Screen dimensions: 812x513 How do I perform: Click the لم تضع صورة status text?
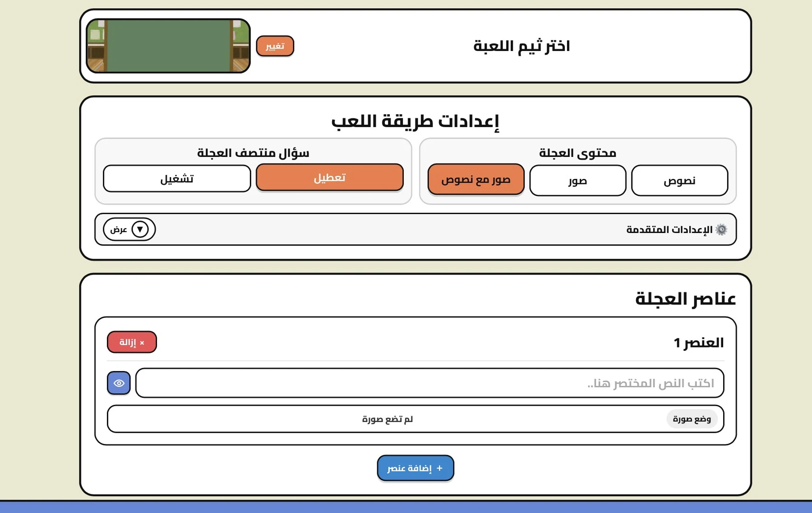click(x=388, y=419)
